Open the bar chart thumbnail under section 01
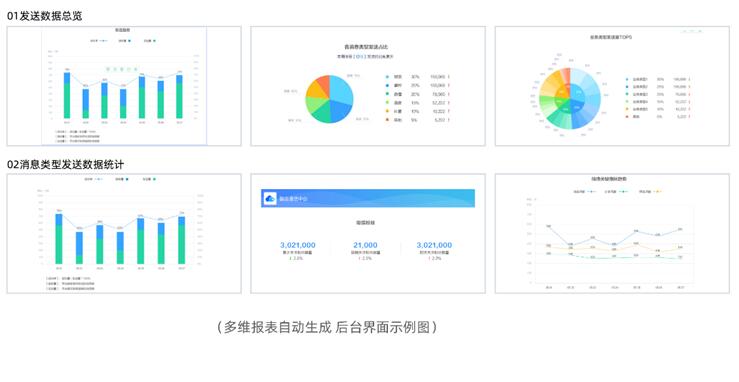Screen dimensions: 739x382 [124, 86]
